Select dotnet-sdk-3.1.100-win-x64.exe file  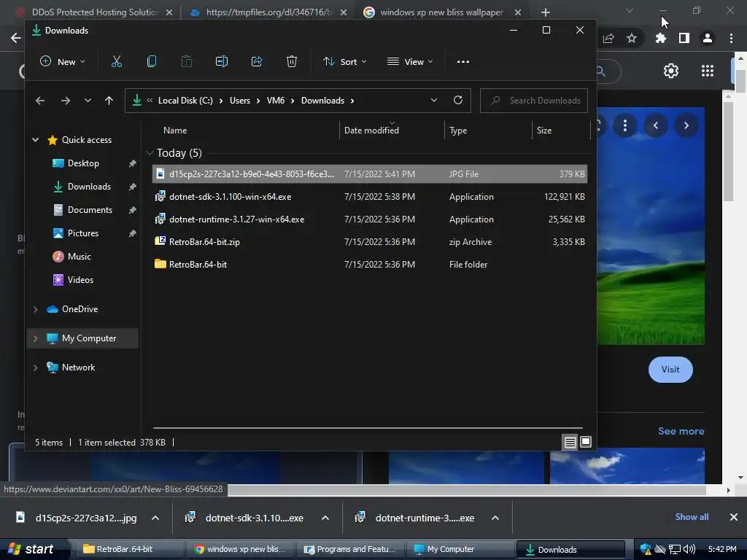(x=370, y=197)
